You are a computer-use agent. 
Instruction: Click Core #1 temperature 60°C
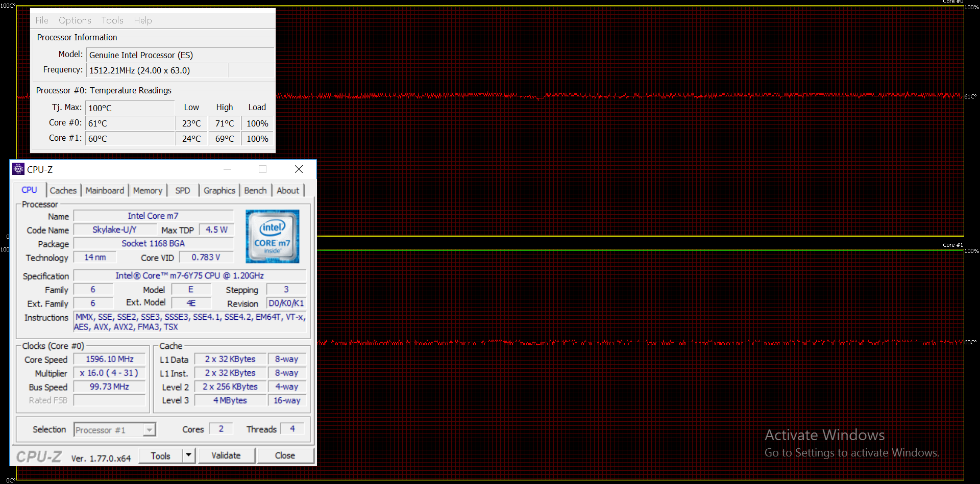(x=130, y=139)
